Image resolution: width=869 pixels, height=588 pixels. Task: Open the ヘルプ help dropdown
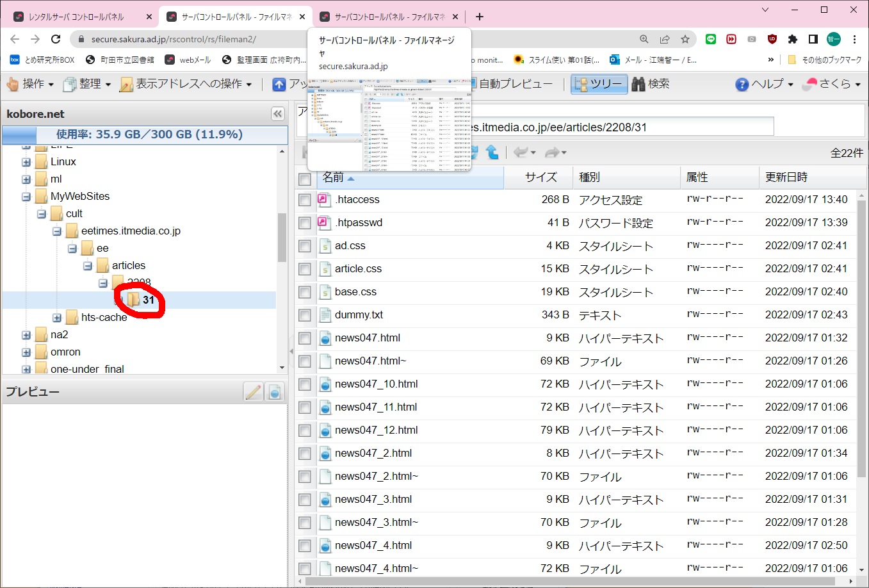point(765,84)
